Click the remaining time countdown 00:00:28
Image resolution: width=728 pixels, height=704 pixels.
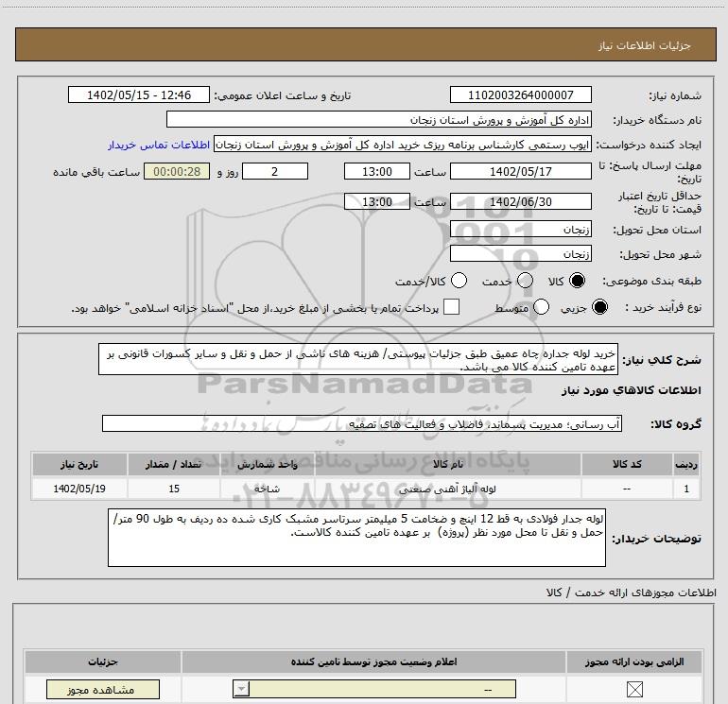click(x=177, y=171)
